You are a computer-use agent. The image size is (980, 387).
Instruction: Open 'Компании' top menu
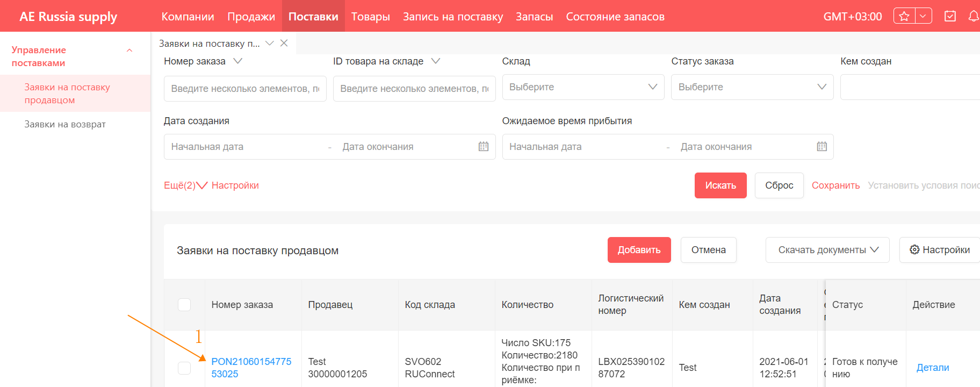[x=188, y=17]
